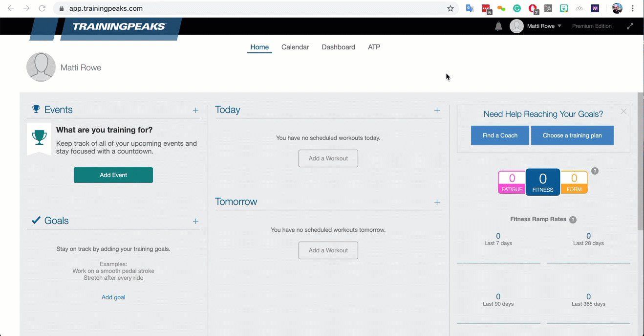
Task: Click the checkmark icon beside Goals
Action: 36,220
